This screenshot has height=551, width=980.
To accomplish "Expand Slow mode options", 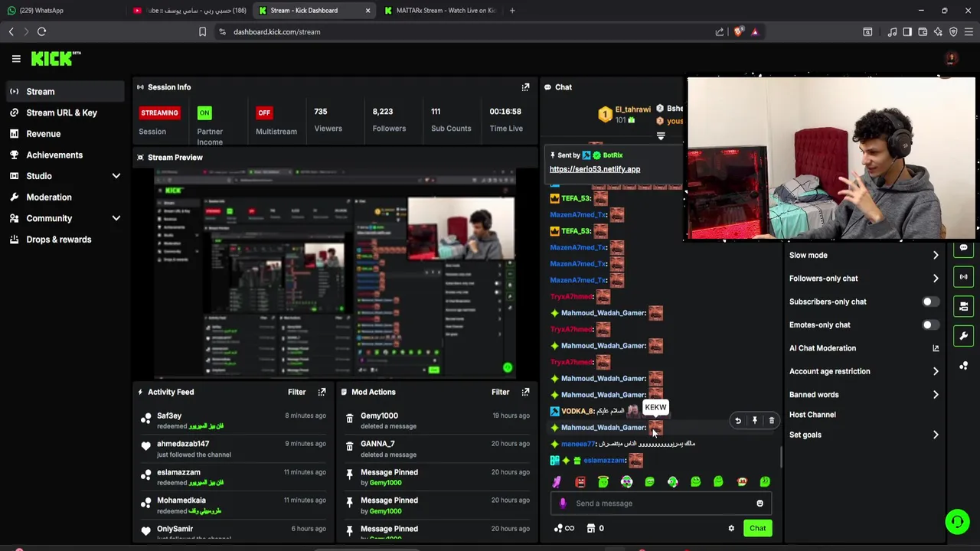I will click(864, 255).
